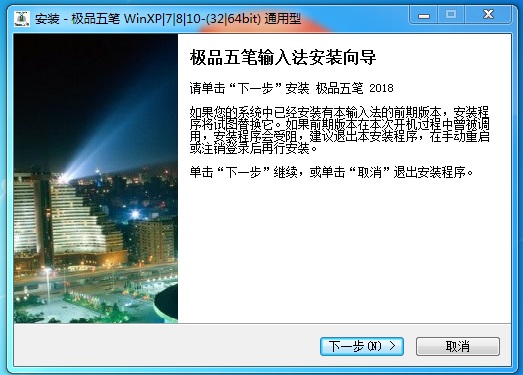Click the greyed-out maximize button
The width and height of the screenshot is (523, 375).
(x=451, y=15)
